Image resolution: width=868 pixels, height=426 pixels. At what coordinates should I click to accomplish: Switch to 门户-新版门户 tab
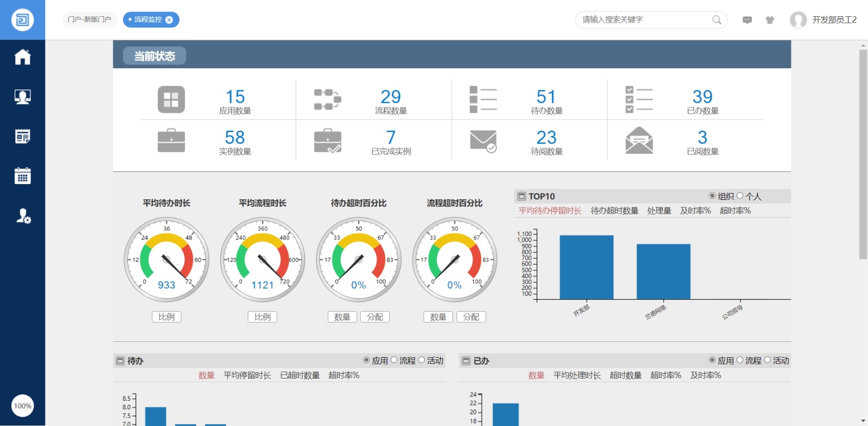(x=90, y=19)
